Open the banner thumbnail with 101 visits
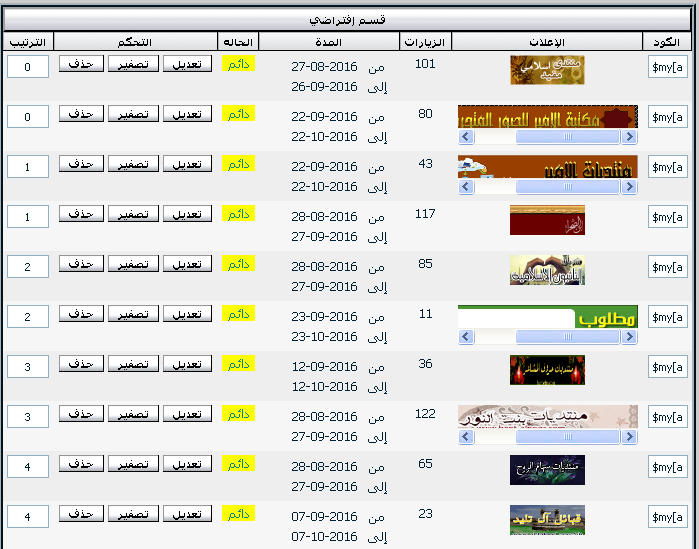This screenshot has width=699, height=549. (547, 70)
